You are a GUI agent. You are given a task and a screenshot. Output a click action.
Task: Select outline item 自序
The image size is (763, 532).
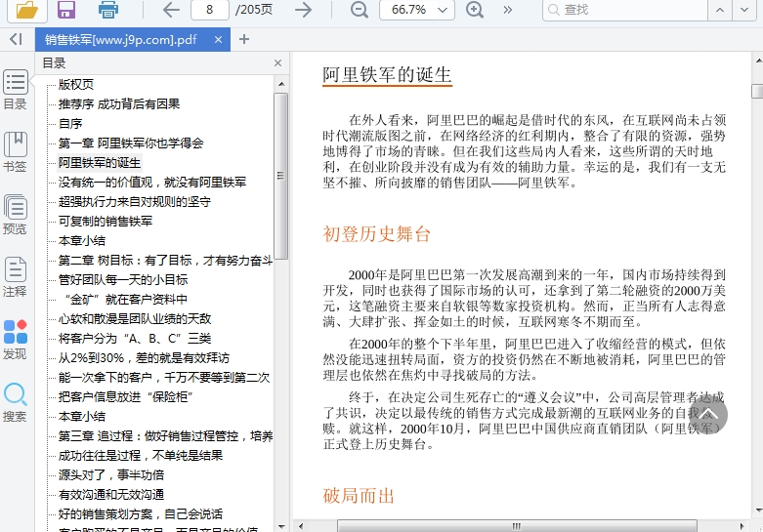(x=70, y=124)
